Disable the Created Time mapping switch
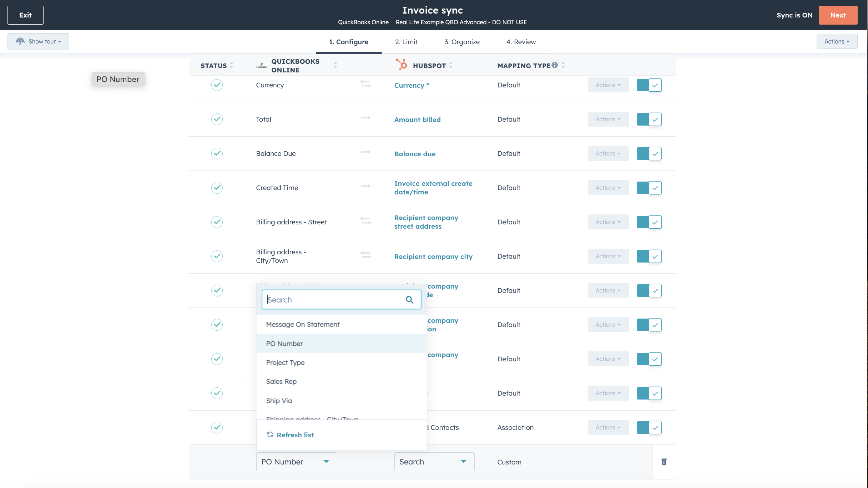The height and width of the screenshot is (488, 868). [649, 188]
